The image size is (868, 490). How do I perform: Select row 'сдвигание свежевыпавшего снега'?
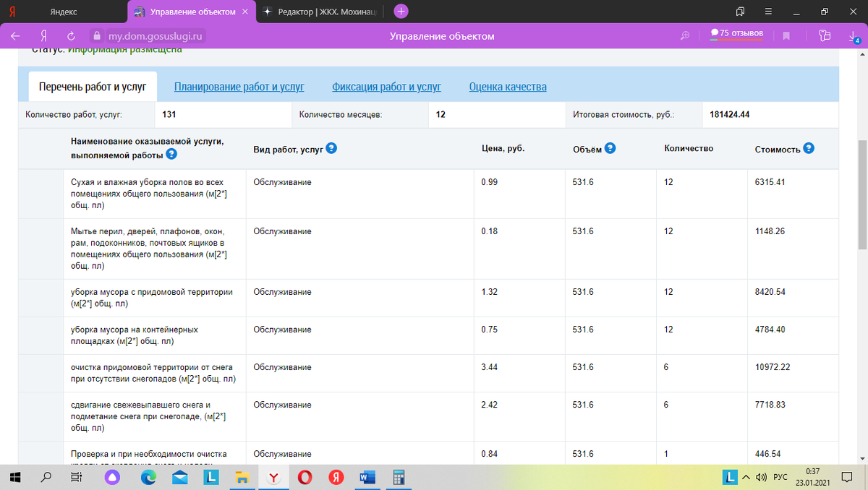[429, 416]
